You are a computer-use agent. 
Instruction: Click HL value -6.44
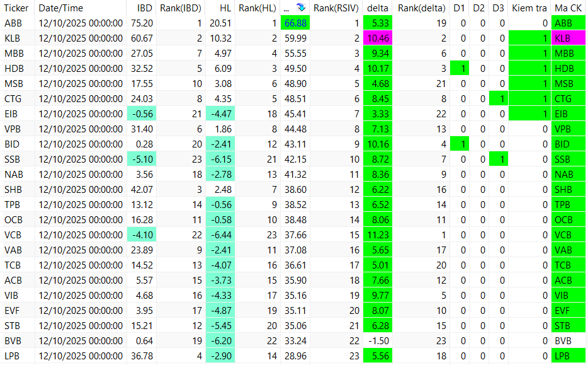point(220,235)
